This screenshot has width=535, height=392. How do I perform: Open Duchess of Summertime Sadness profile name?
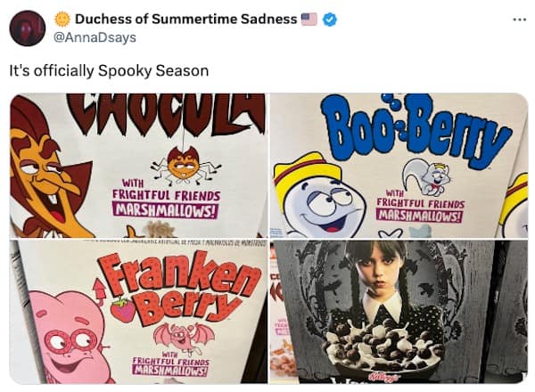pos(185,19)
